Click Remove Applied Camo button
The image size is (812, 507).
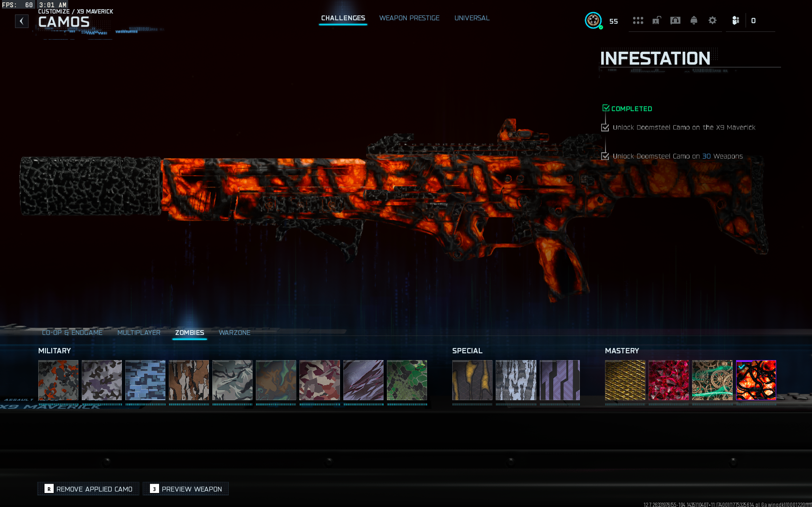pos(89,489)
